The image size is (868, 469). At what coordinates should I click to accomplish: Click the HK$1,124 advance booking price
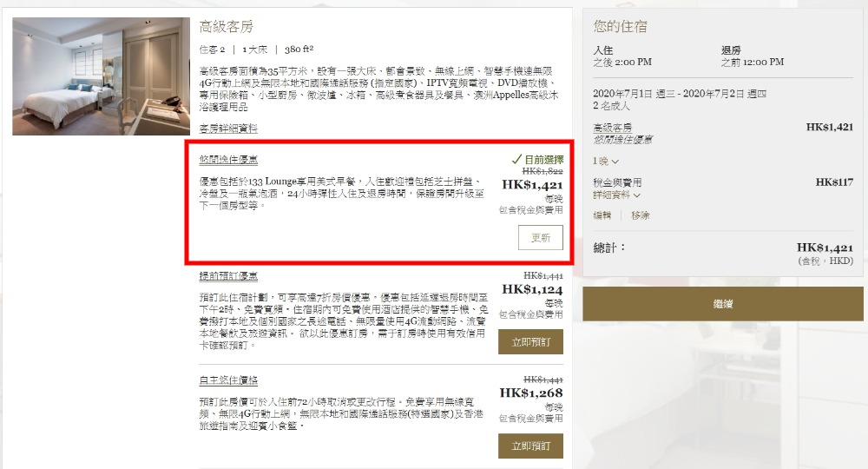click(532, 289)
